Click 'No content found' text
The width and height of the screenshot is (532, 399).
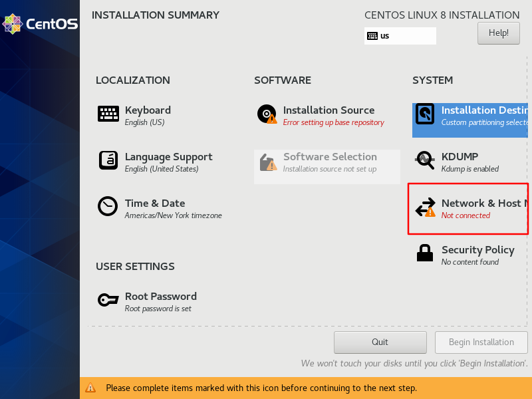pos(470,262)
